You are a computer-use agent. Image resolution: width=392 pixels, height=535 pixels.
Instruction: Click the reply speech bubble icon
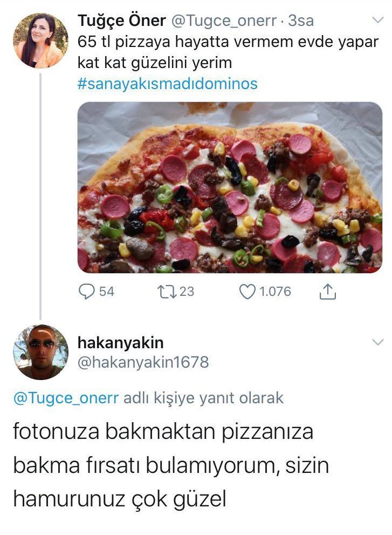coord(87,292)
